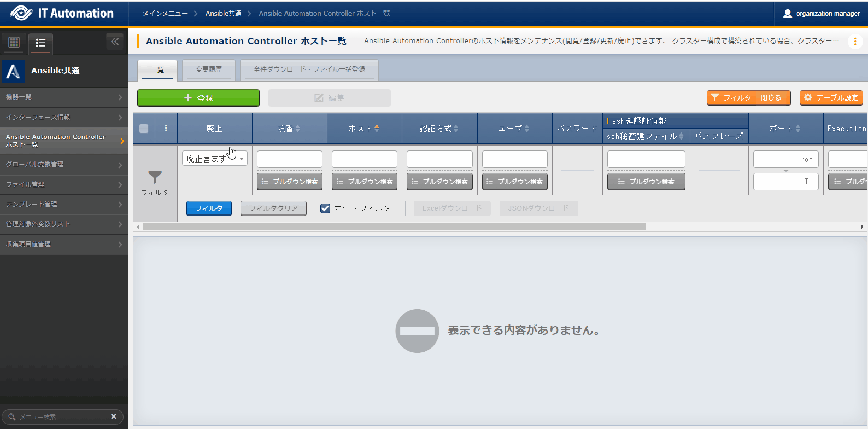Viewport: 868px width, 429px height.
Task: Switch sidebar to list menu view
Action: click(x=40, y=43)
